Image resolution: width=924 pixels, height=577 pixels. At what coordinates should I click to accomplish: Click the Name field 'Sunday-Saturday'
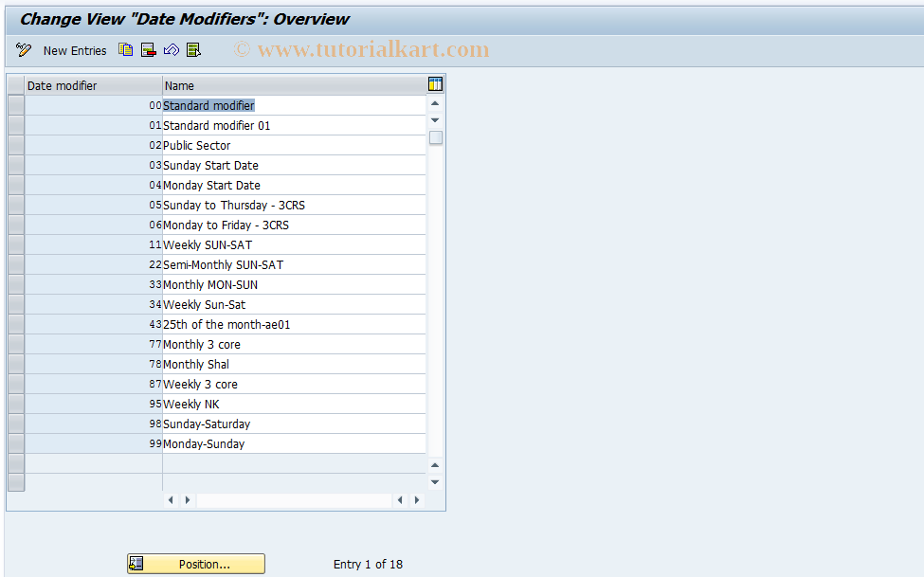pos(294,424)
